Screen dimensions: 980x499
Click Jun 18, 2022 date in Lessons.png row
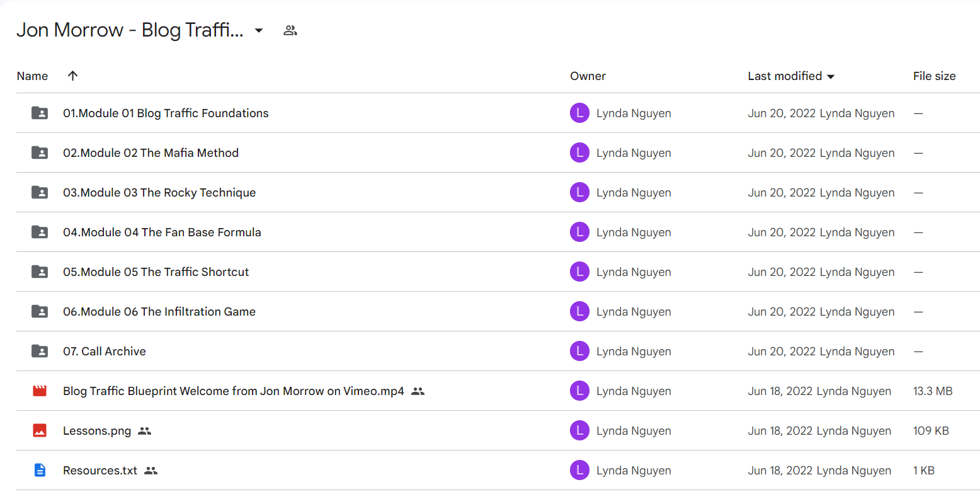pyautogui.click(x=780, y=431)
